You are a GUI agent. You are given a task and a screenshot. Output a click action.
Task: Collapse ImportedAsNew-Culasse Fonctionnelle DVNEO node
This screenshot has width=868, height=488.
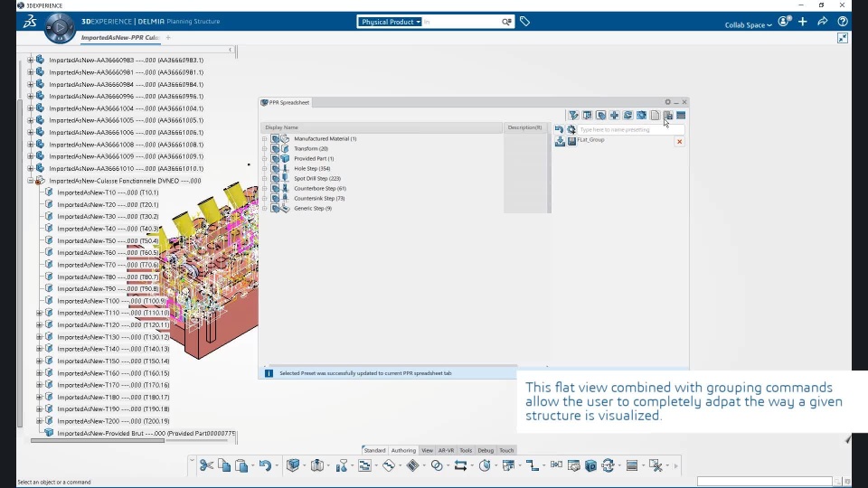point(31,181)
